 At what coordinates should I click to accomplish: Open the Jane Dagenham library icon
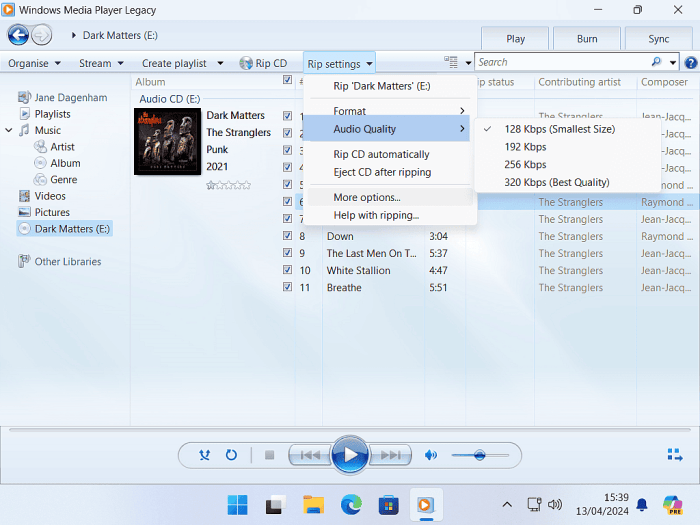(x=24, y=97)
